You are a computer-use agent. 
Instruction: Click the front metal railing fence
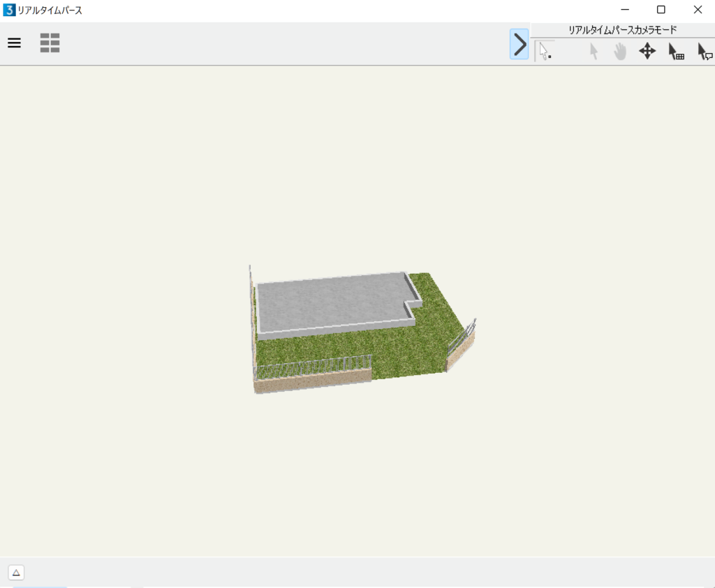[x=313, y=367]
